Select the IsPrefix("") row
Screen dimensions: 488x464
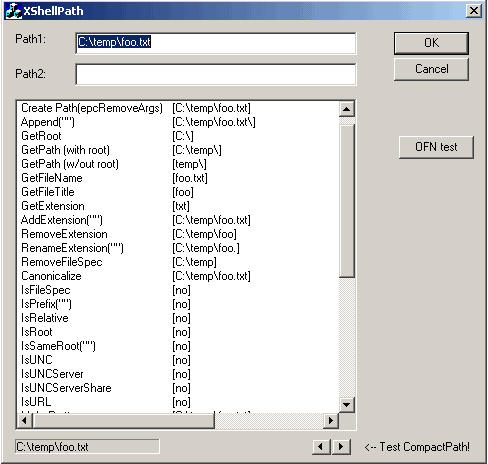coord(178,304)
